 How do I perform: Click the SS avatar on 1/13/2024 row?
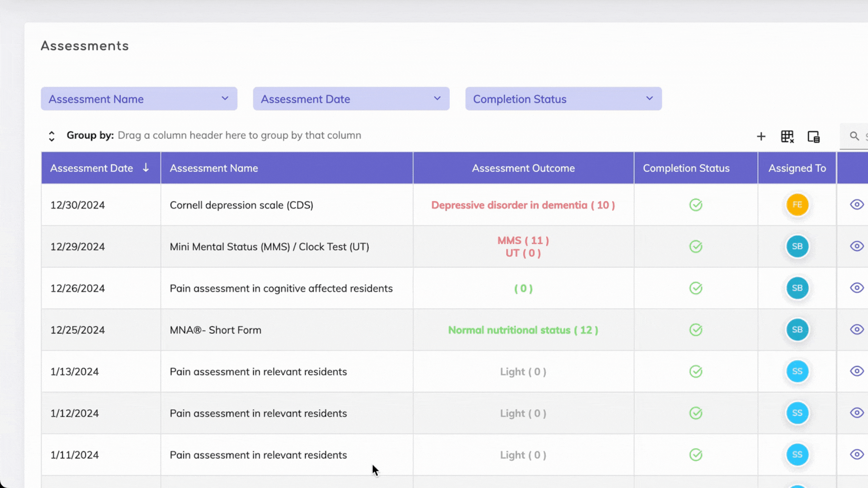click(797, 371)
